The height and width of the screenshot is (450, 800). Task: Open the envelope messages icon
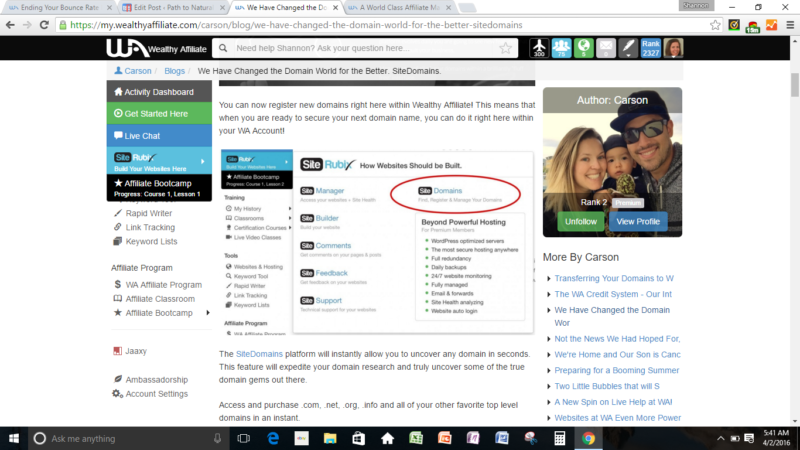606,48
